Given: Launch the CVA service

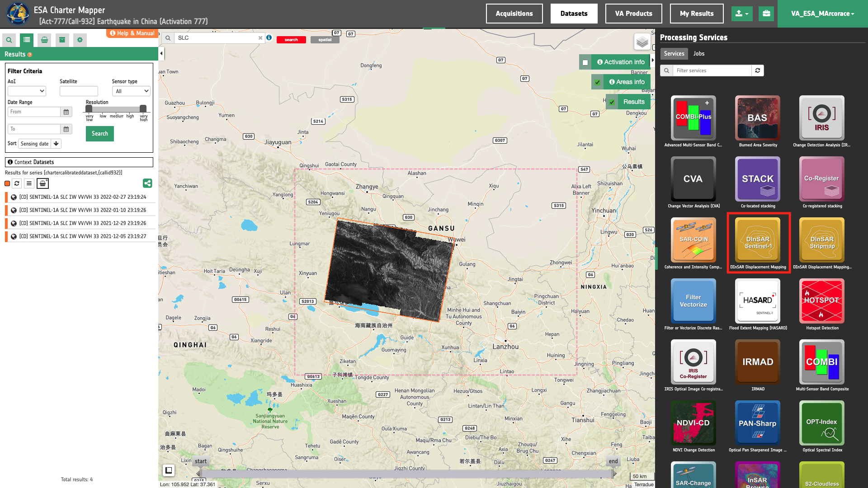Looking at the screenshot, I should click(693, 179).
